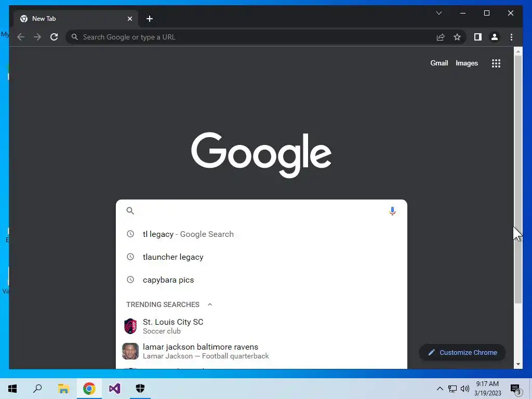Click the network status tray icon
The width and height of the screenshot is (532, 399).
tap(453, 389)
